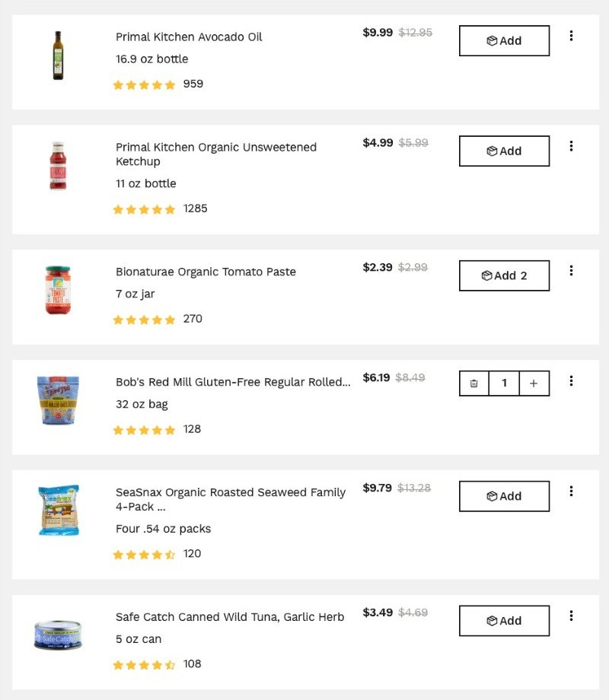Open the three-dot menu for Bionaturae Tomato Paste
609x700 pixels.
coord(571,271)
